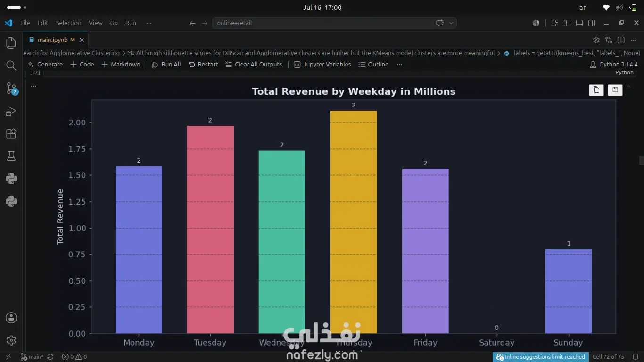This screenshot has height=362, width=644.
Task: Add a Code cell from toolbar
Action: pyautogui.click(x=82, y=64)
